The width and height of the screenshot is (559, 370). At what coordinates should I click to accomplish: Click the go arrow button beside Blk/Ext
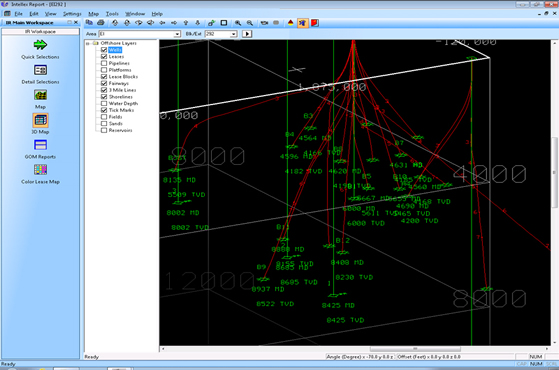(x=247, y=34)
